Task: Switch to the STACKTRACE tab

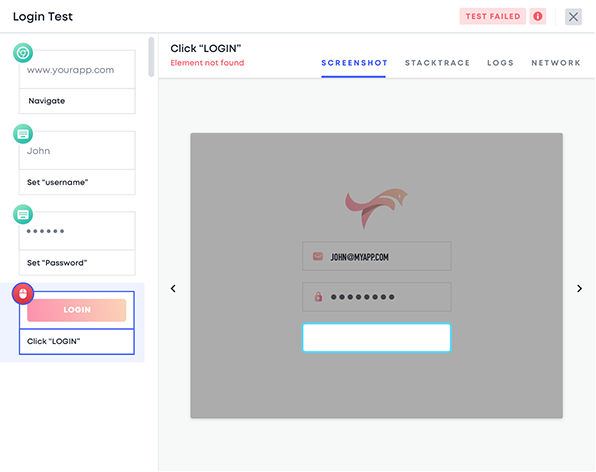Action: click(437, 63)
